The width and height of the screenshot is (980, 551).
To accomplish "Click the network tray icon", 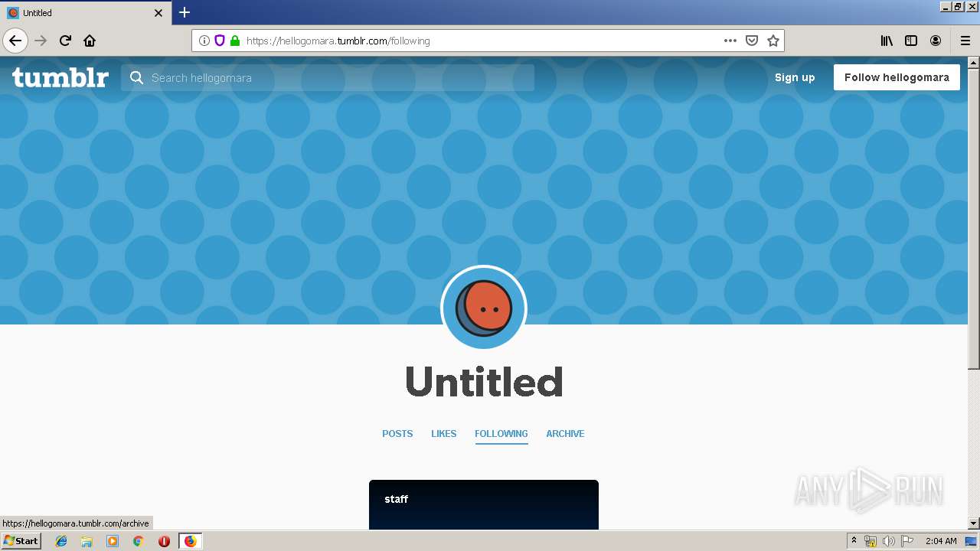I will click(871, 541).
